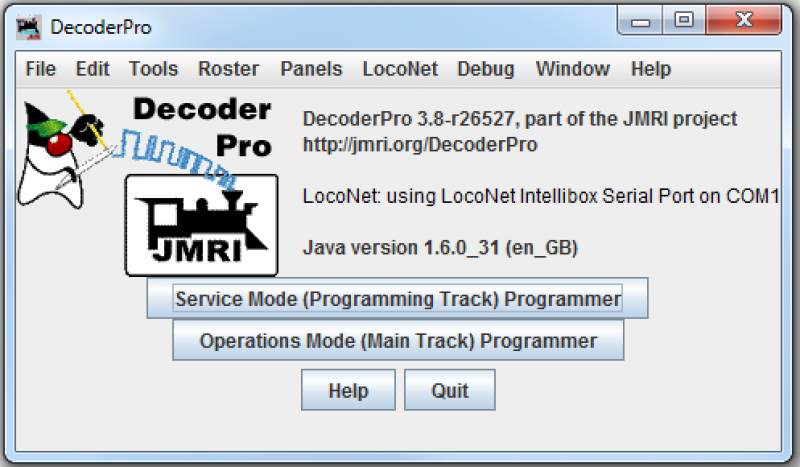
Task: Open the Edit menu
Action: (92, 69)
